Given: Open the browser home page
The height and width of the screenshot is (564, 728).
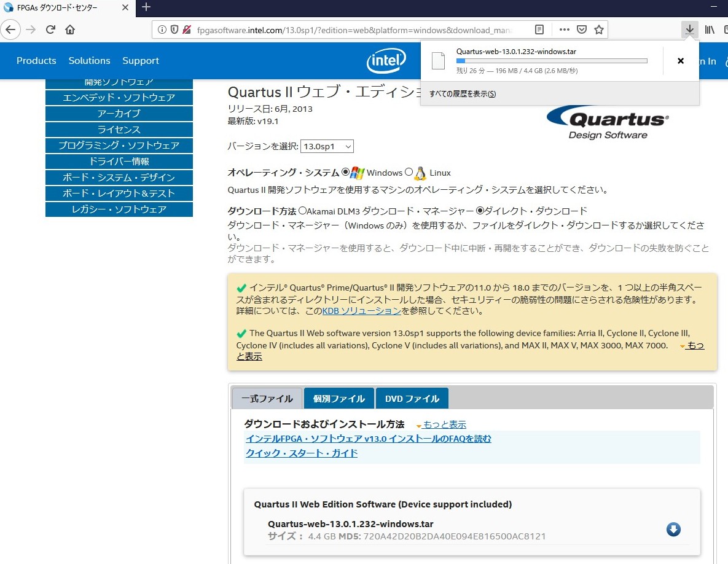Looking at the screenshot, I should [x=70, y=29].
